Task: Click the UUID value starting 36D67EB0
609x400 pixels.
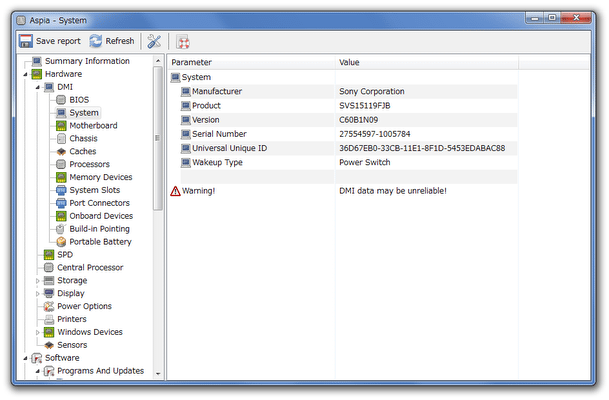Action: [x=422, y=148]
